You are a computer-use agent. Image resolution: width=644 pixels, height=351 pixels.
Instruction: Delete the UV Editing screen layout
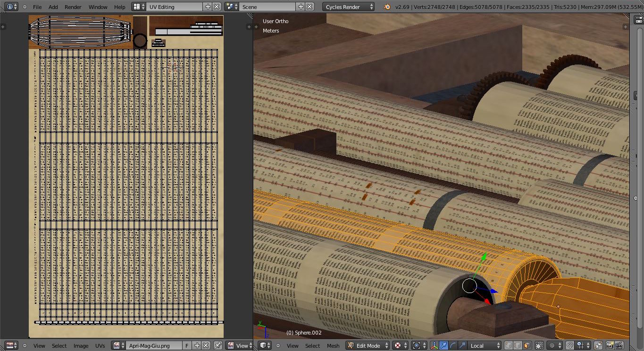(x=217, y=7)
